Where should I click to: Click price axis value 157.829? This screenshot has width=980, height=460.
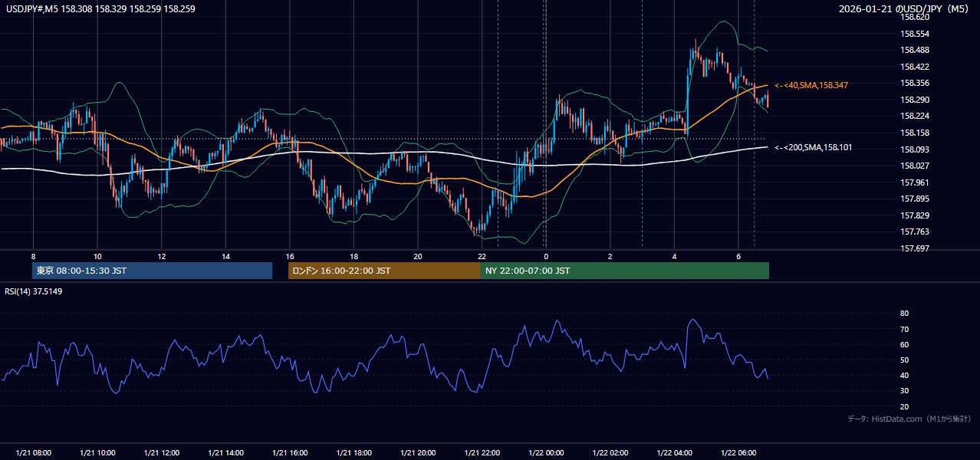(x=914, y=215)
